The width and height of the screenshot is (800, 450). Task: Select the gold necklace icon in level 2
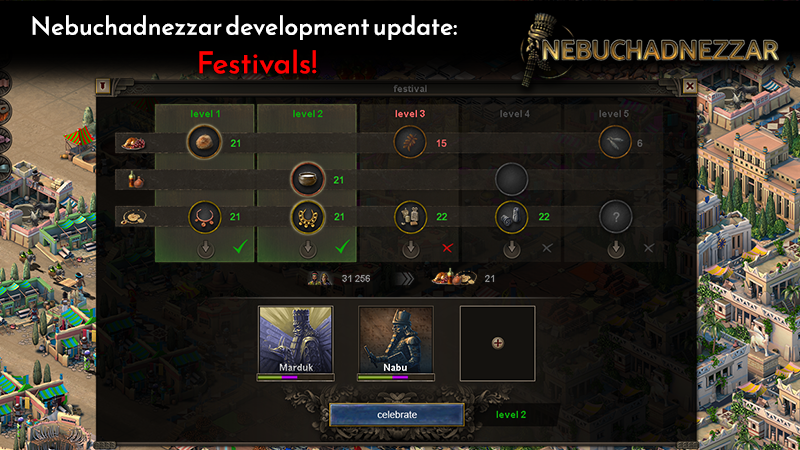[307, 217]
